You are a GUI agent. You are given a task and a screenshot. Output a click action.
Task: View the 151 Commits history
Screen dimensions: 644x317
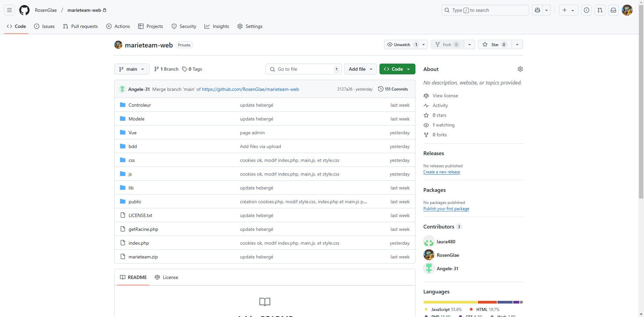tap(393, 89)
